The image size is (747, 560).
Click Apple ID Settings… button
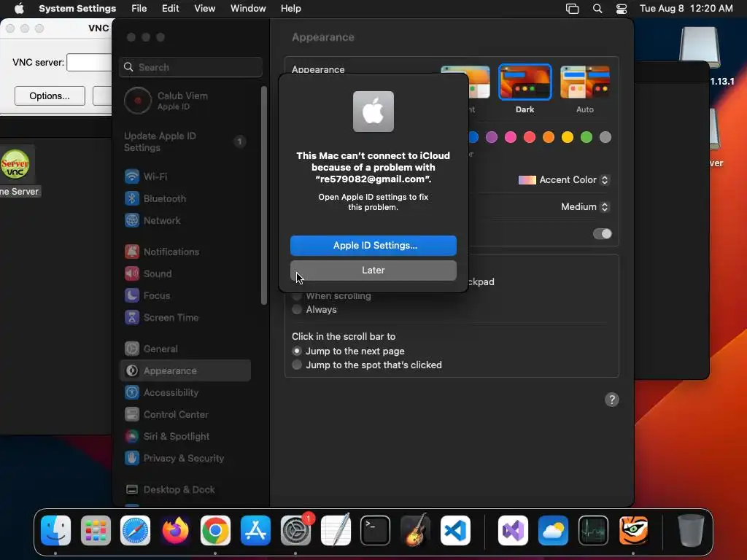[x=373, y=246]
